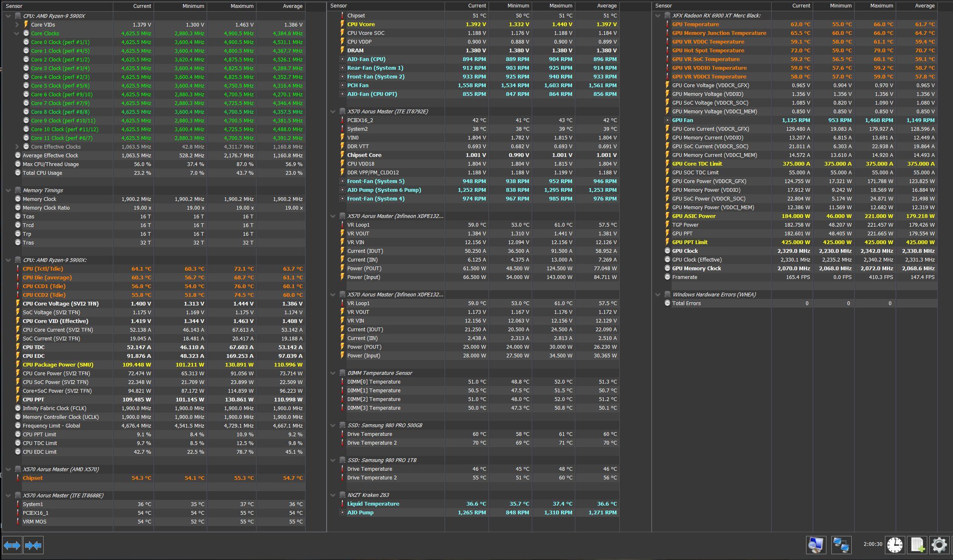Image resolution: width=953 pixels, height=560 pixels.
Task: Click the Minimum column header in middle panel
Action: point(510,6)
